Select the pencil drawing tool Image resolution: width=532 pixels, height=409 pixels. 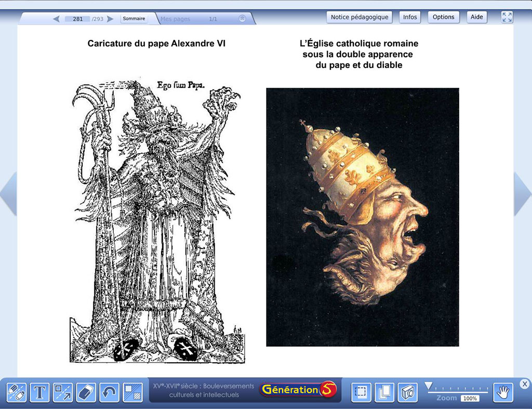[17, 392]
